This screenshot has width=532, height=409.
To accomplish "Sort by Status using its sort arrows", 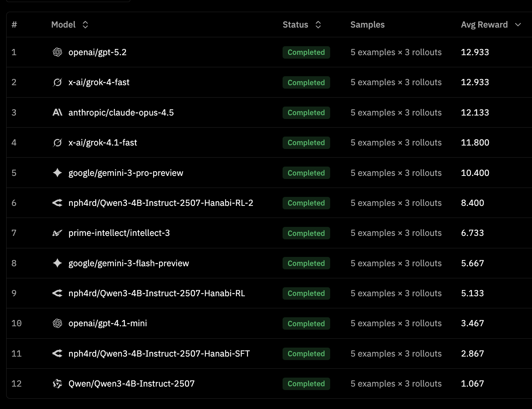I will click(318, 24).
